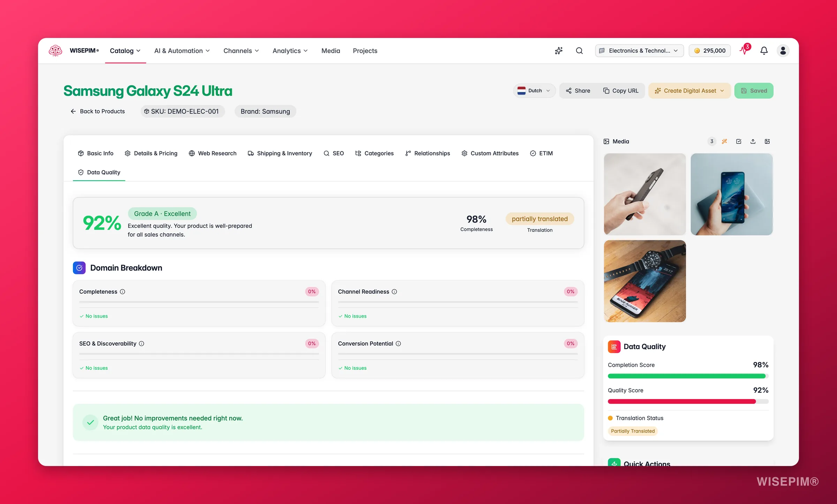Switch to the Relationships tab
The image size is (837, 504).
click(x=428, y=153)
